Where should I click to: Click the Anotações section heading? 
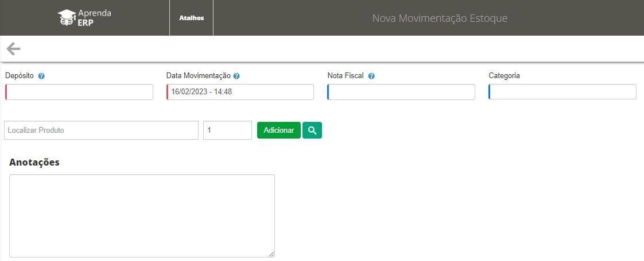click(x=34, y=162)
